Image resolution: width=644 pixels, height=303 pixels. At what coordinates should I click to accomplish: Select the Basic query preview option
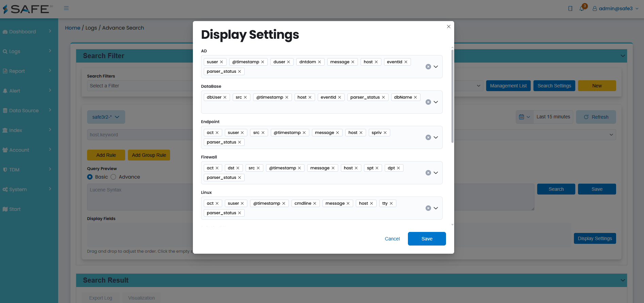[x=90, y=177]
